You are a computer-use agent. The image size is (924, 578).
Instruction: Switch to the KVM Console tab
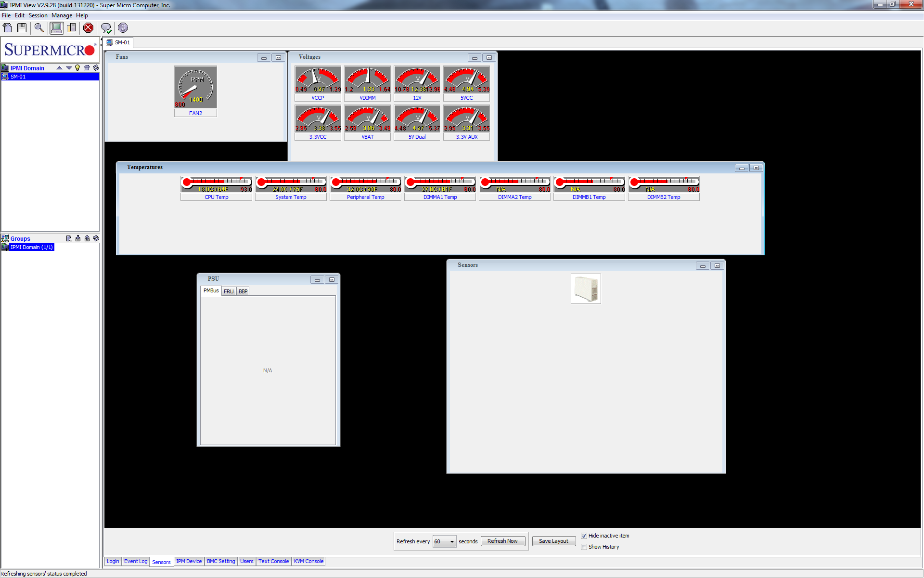tap(308, 561)
